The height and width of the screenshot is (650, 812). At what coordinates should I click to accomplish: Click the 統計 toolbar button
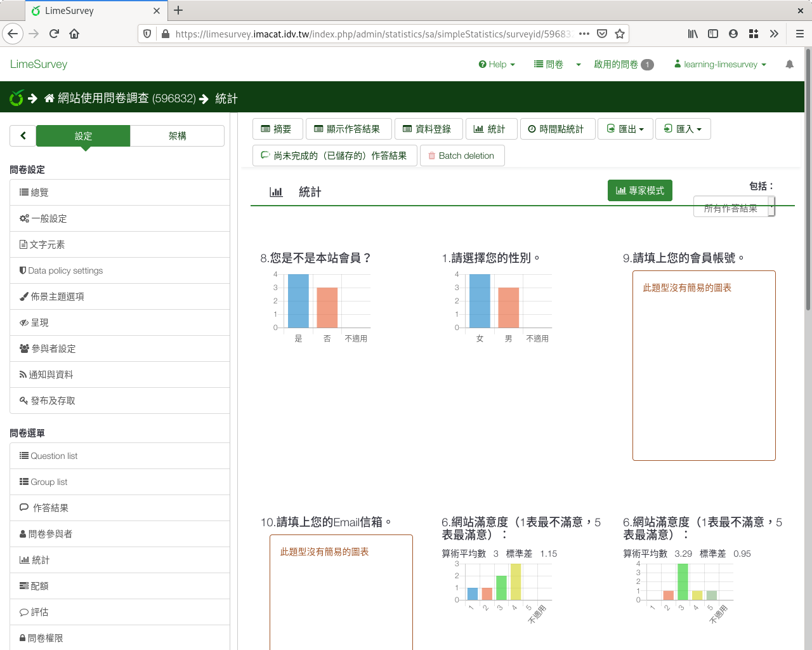click(x=491, y=129)
